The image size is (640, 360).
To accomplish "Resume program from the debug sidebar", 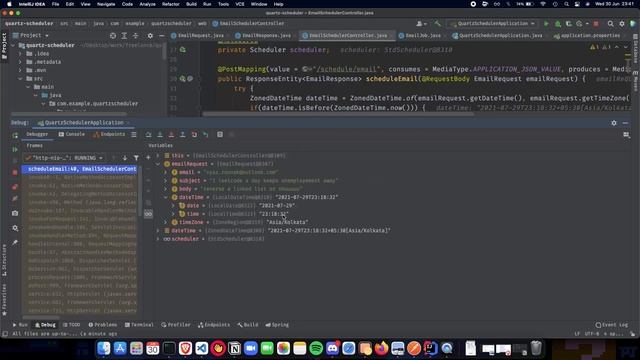I will [x=15, y=149].
